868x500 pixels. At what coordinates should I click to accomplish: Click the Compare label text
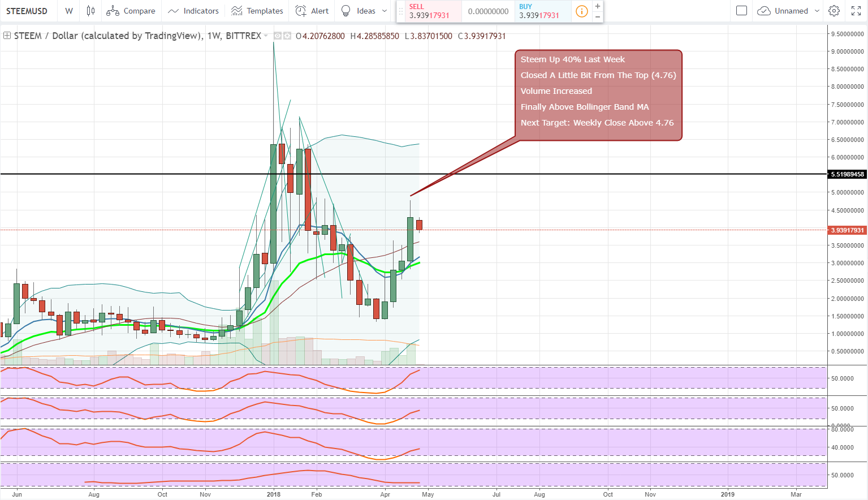139,11
